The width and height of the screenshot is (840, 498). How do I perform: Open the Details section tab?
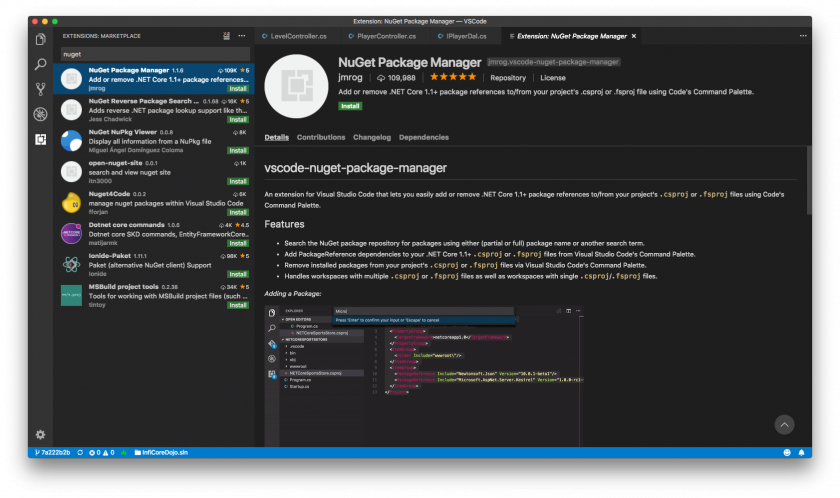point(276,137)
